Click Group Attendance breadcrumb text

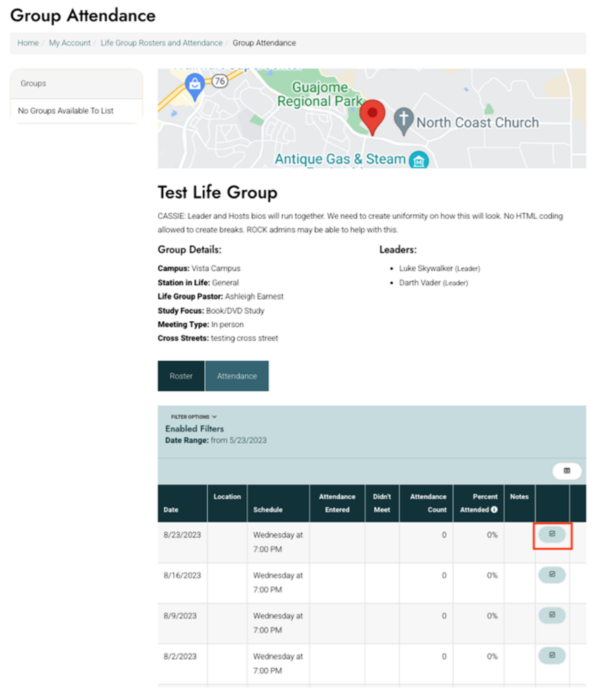coord(264,43)
